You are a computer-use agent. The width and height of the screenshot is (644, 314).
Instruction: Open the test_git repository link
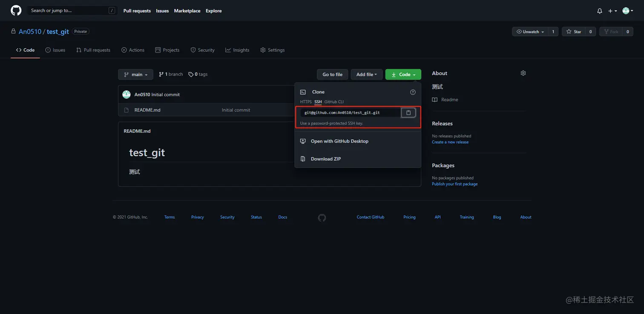[x=58, y=31]
